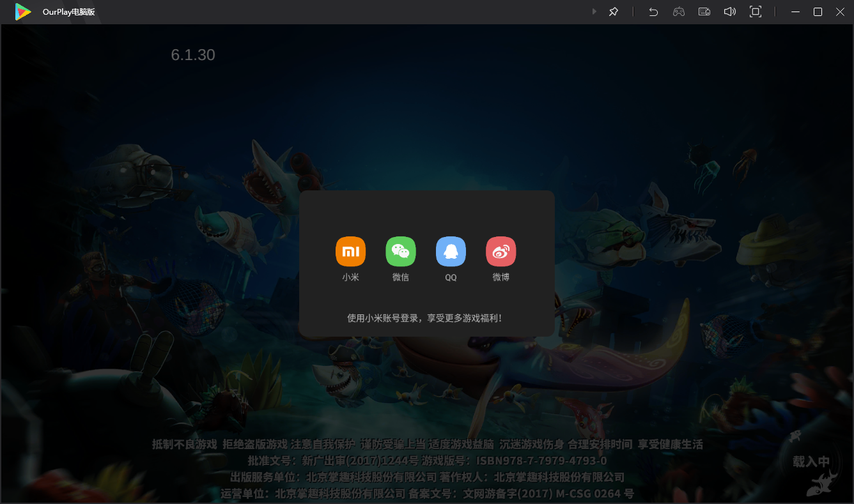
Task: Click the version number 6.1.30
Action: pyautogui.click(x=193, y=55)
